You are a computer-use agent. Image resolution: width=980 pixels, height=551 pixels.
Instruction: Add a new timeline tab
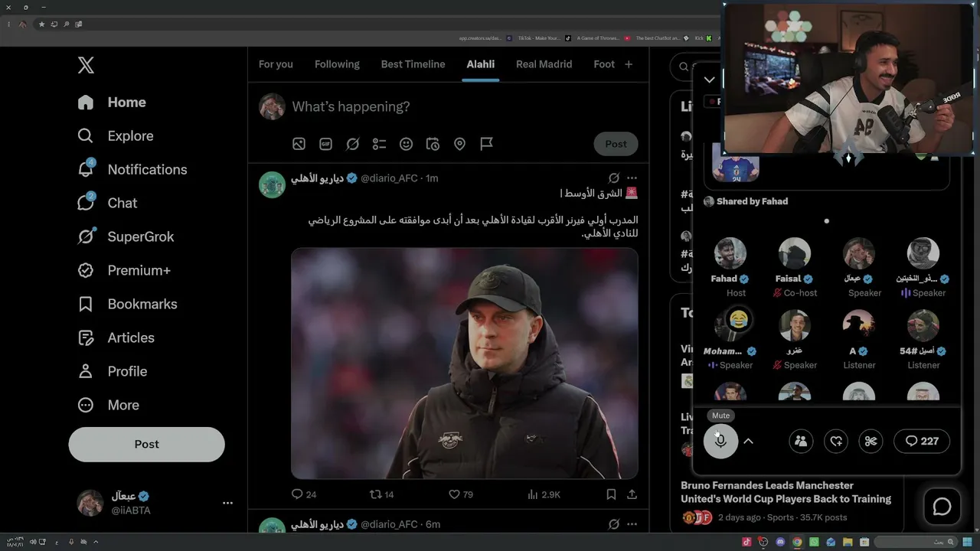[x=629, y=64]
